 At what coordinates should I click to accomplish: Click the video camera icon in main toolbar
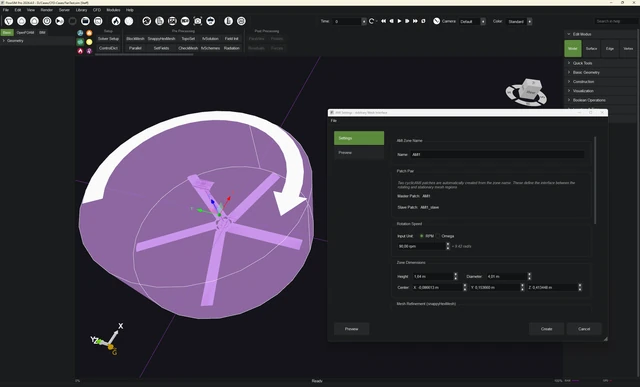tap(185, 21)
